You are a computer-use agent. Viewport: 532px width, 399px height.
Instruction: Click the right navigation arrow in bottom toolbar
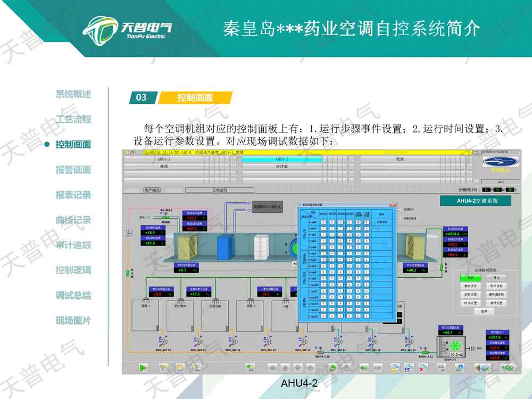pyautogui.click(x=310, y=368)
